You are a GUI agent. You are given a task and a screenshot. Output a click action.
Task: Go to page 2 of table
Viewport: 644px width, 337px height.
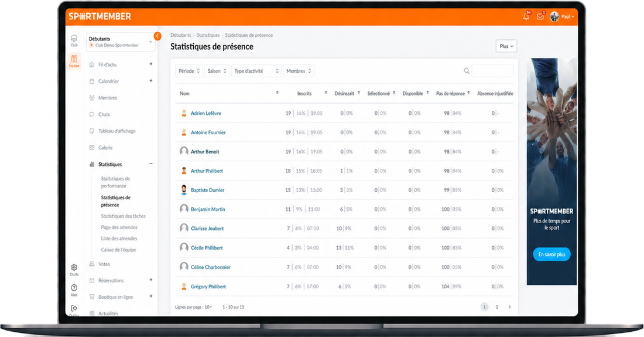click(x=497, y=307)
